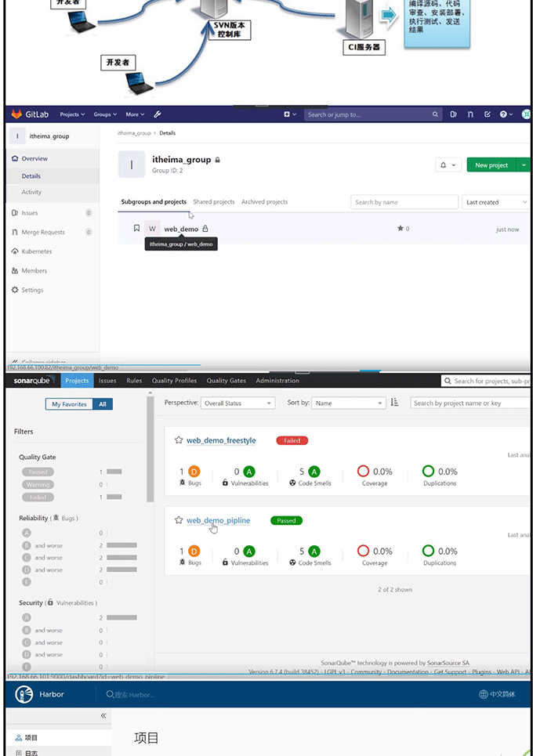Open GitLab to-do list icon
533x756 pixels.
[488, 114]
